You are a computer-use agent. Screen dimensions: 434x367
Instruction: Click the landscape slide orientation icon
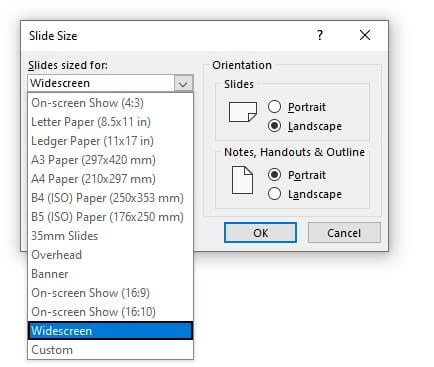click(x=243, y=112)
